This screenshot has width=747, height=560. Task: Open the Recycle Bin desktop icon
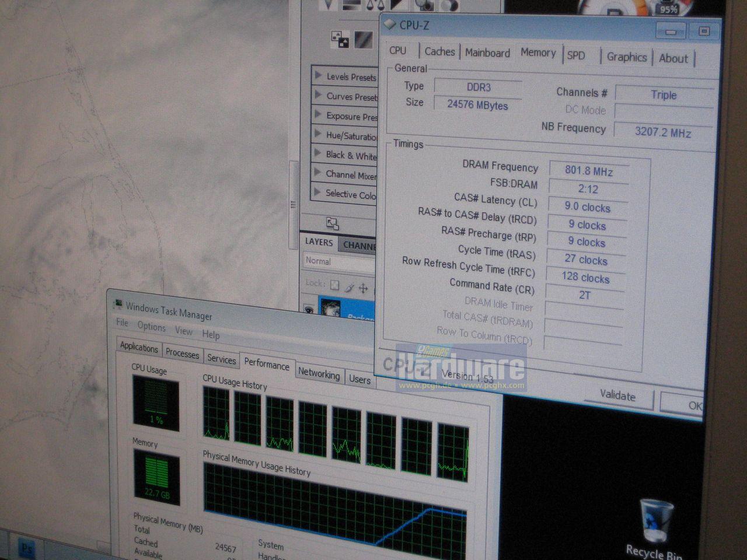coord(655,528)
